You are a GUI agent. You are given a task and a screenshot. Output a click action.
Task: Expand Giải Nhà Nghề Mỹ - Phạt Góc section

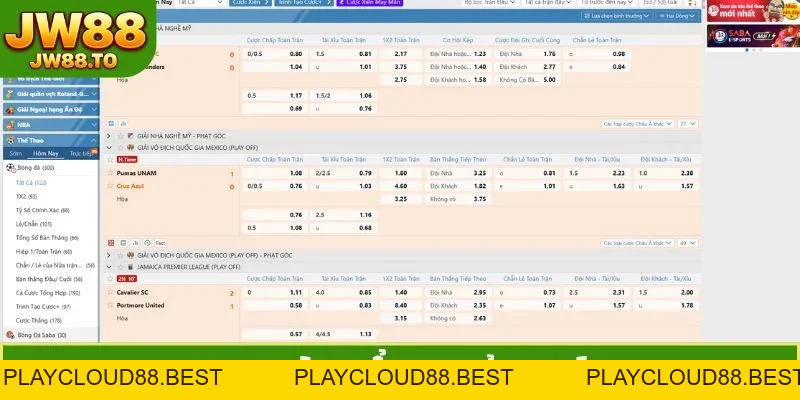coord(109,136)
